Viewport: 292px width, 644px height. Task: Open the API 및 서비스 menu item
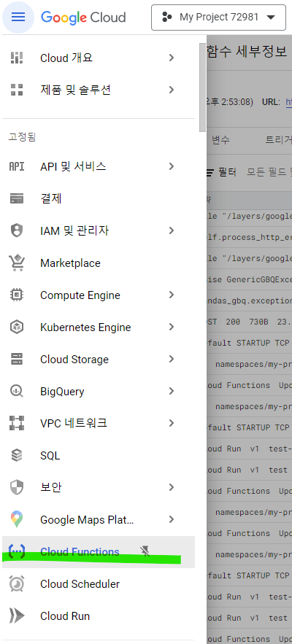(99, 166)
